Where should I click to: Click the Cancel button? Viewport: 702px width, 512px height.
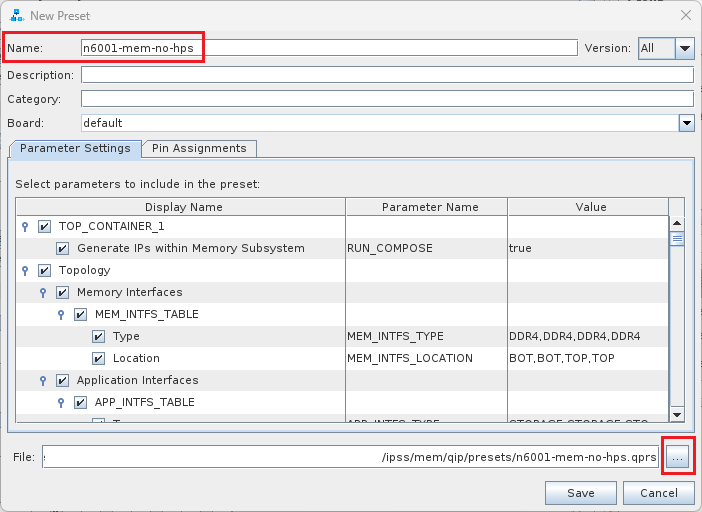coord(658,493)
